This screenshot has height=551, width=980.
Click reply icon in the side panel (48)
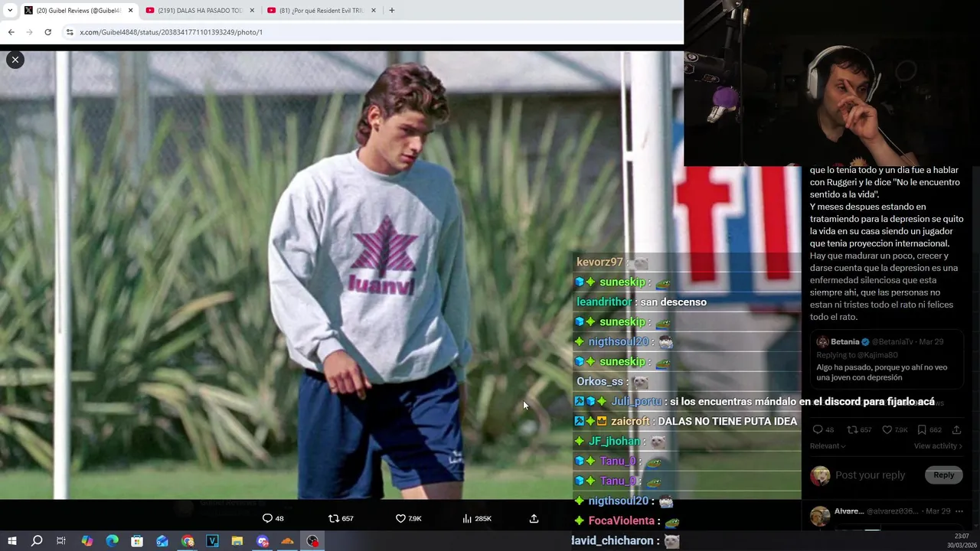click(x=823, y=429)
